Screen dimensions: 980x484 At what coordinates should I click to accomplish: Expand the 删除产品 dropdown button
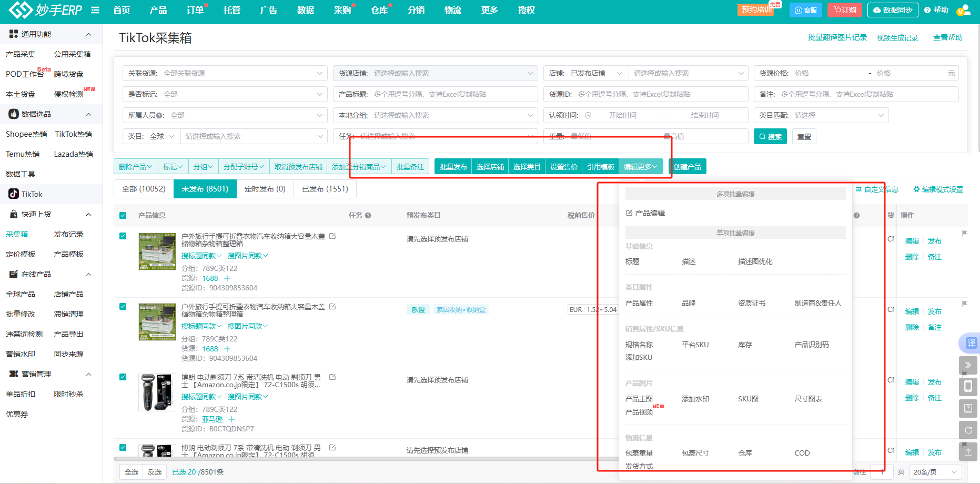pos(135,167)
